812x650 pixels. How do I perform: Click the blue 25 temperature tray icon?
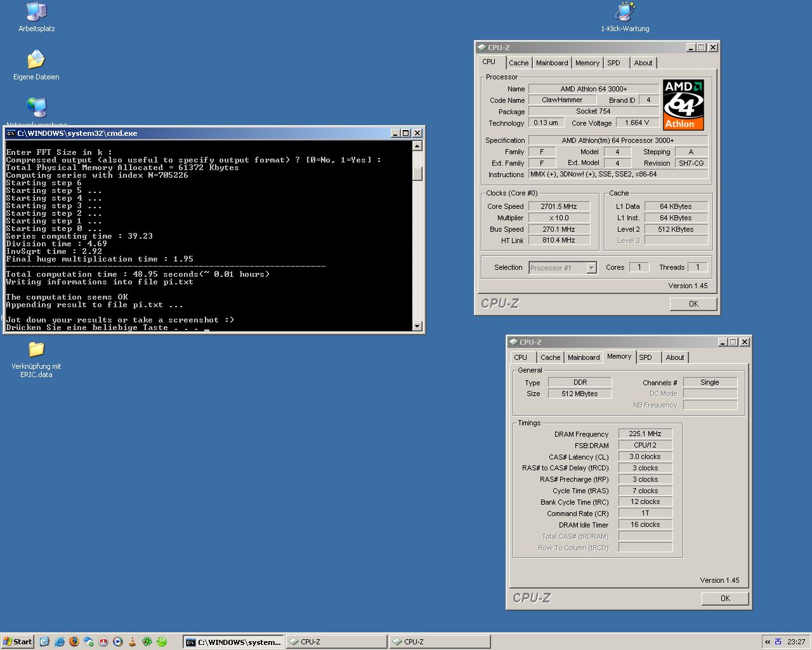coord(778,642)
